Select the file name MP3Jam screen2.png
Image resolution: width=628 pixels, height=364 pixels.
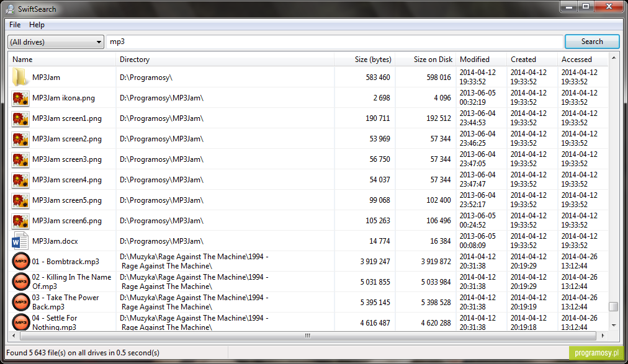(x=67, y=139)
